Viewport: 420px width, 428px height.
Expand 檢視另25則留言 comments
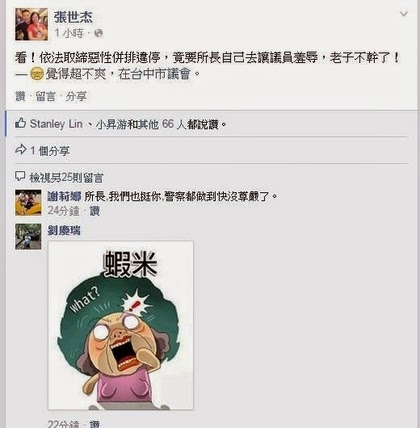66,178
